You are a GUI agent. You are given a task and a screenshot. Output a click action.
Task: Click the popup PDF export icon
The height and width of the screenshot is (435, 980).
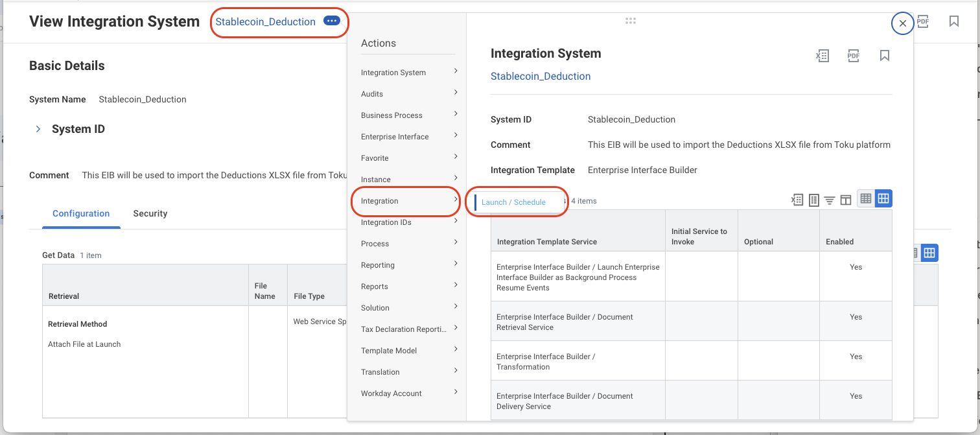click(x=854, y=56)
